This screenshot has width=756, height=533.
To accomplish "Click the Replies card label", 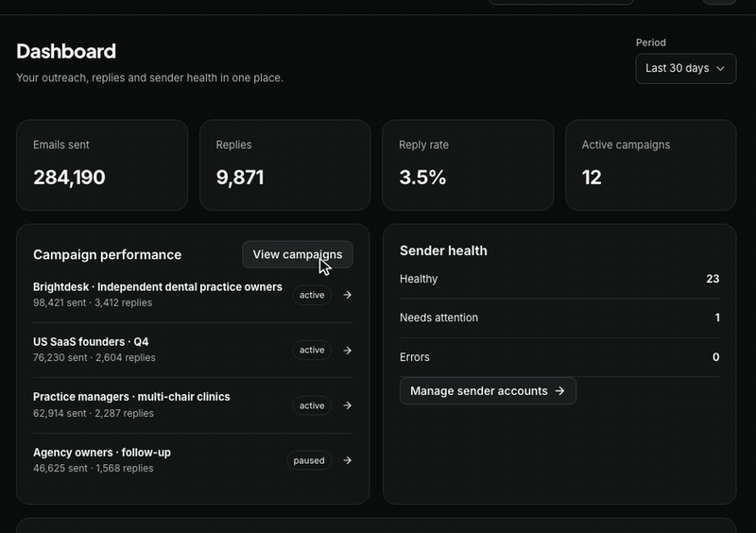I will click(x=233, y=145).
